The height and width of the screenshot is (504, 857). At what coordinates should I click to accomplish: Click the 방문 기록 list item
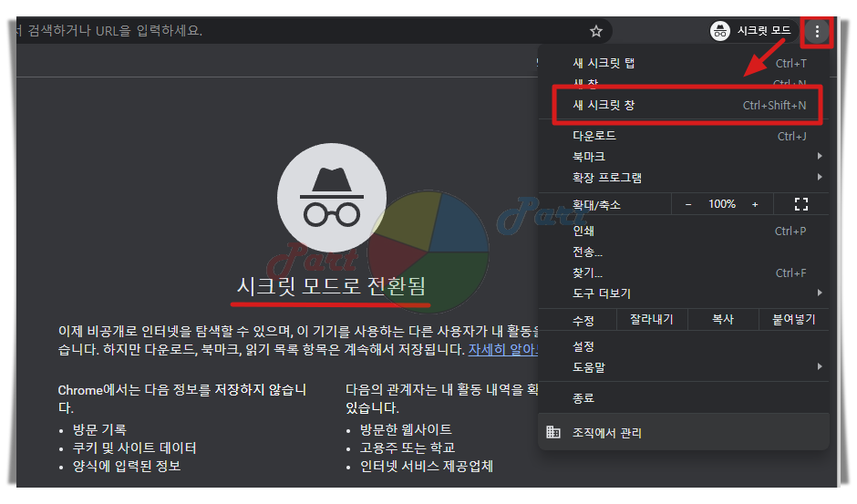pos(99,429)
